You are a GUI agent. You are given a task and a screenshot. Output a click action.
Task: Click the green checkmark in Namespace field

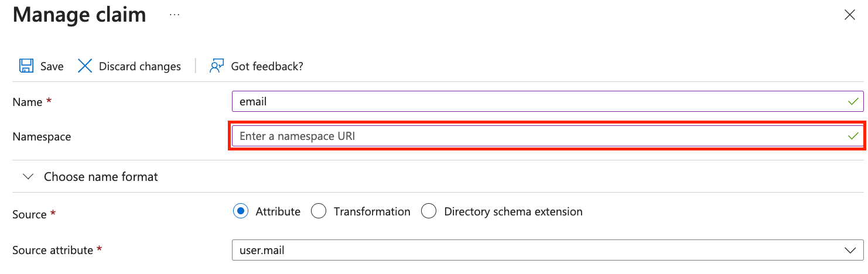(853, 136)
